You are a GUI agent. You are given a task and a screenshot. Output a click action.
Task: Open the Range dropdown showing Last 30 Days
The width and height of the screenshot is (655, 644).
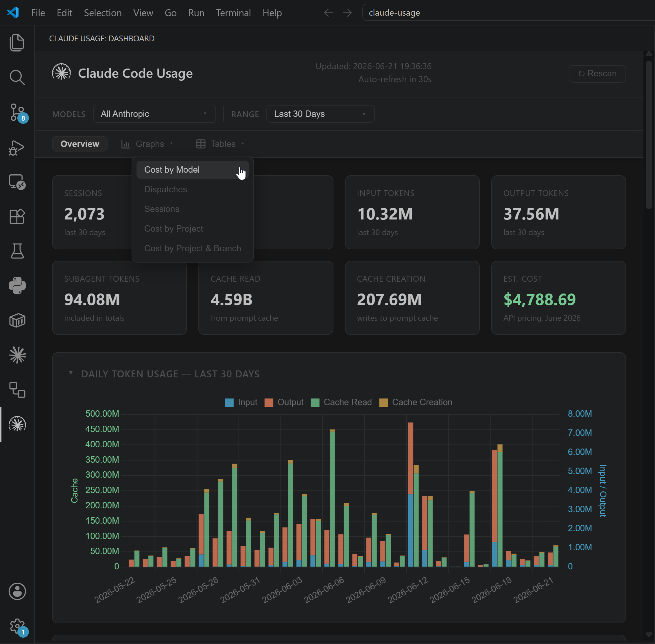[x=320, y=114]
